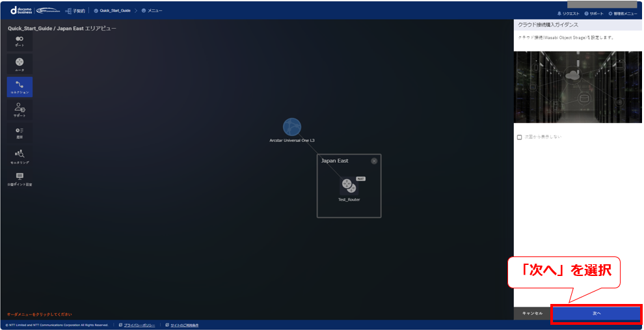Close the Japan East area box
644x330 pixels.
pos(374,161)
